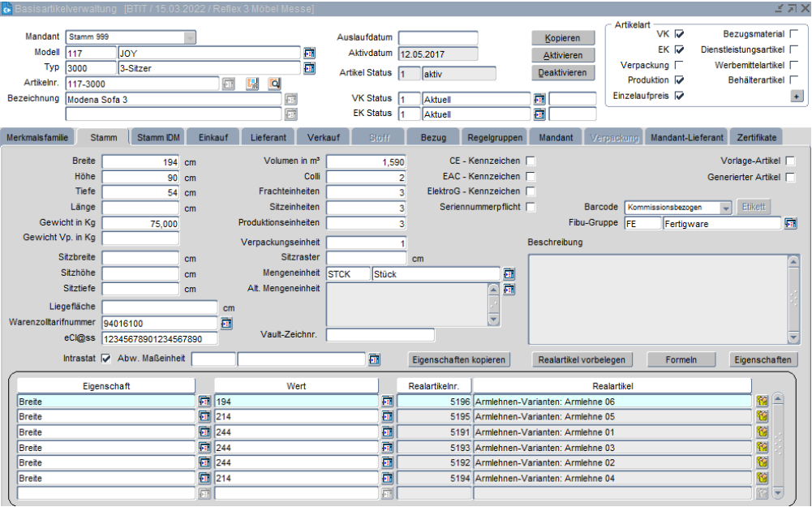Enable the Verpackung checkbox
812x507 pixels.
(x=679, y=65)
